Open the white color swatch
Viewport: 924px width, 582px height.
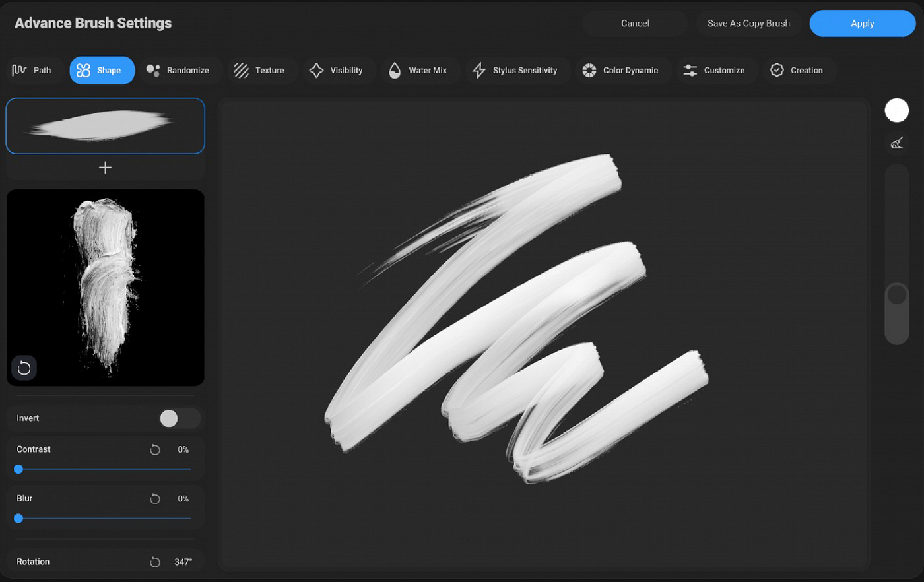[x=896, y=110]
